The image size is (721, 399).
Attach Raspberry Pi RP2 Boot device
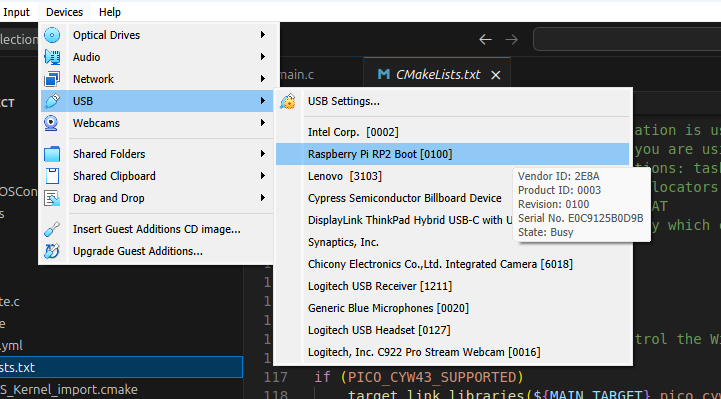pyautogui.click(x=452, y=154)
